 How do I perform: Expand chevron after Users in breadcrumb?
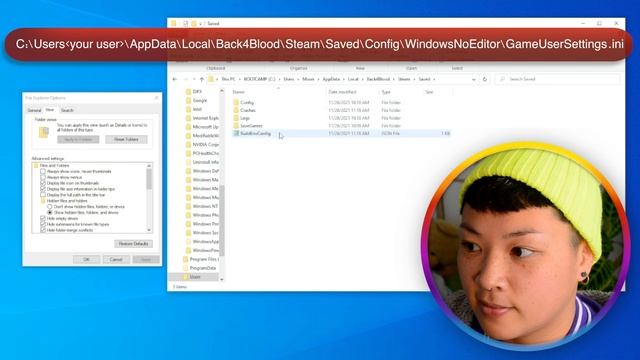(x=298, y=79)
